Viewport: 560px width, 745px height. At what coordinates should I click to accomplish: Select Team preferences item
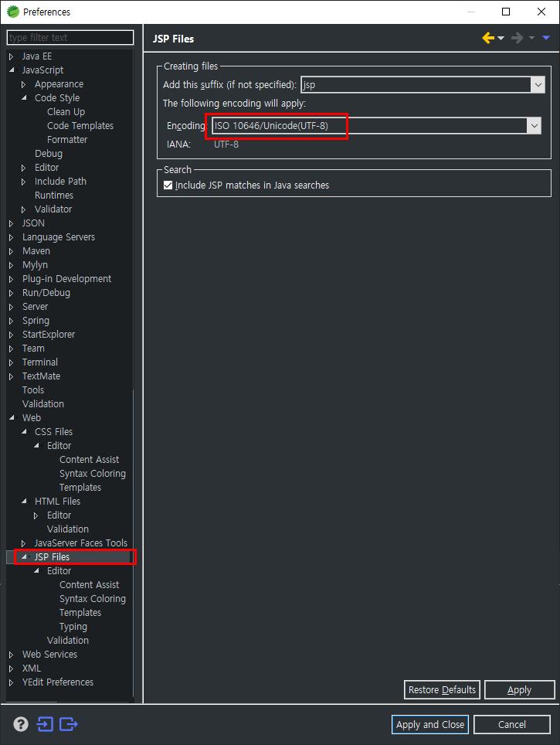[x=33, y=349]
